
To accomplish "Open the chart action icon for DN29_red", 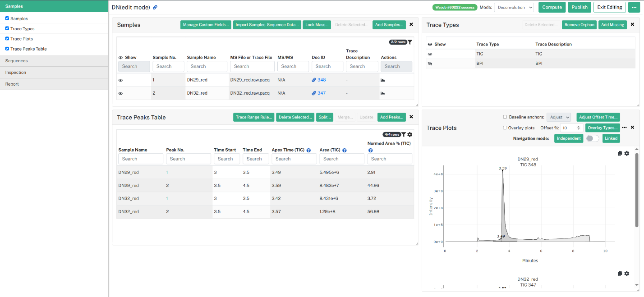I will 383,80.
